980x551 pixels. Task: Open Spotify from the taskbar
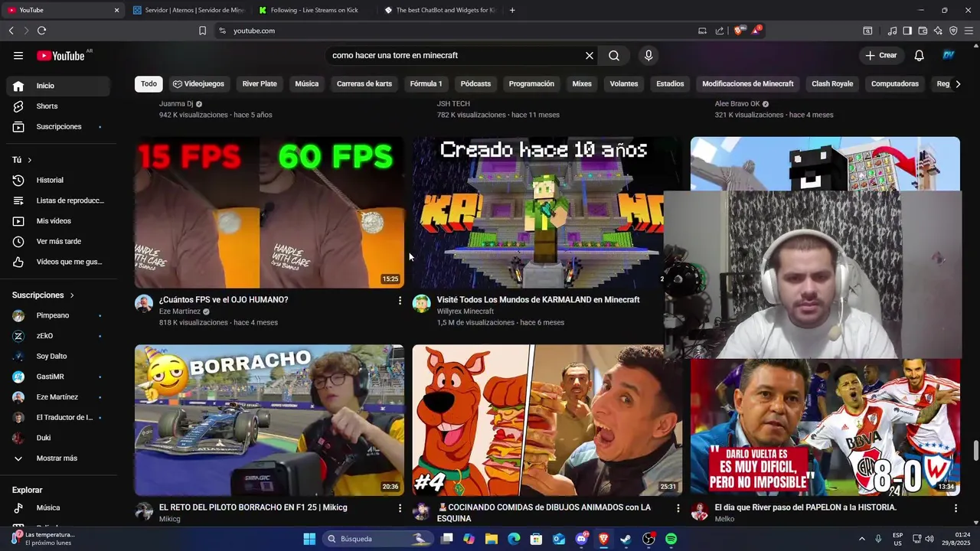click(x=671, y=539)
